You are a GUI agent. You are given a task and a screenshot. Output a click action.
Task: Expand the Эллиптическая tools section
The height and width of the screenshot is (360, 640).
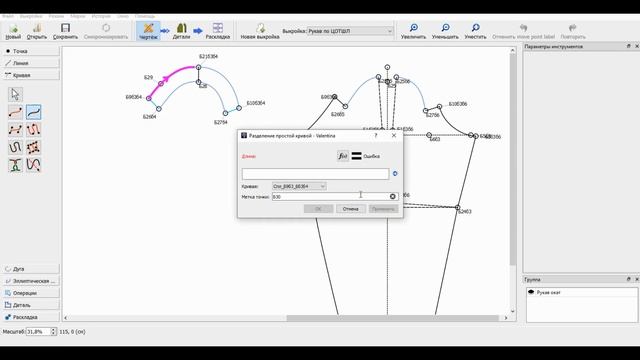click(31, 281)
